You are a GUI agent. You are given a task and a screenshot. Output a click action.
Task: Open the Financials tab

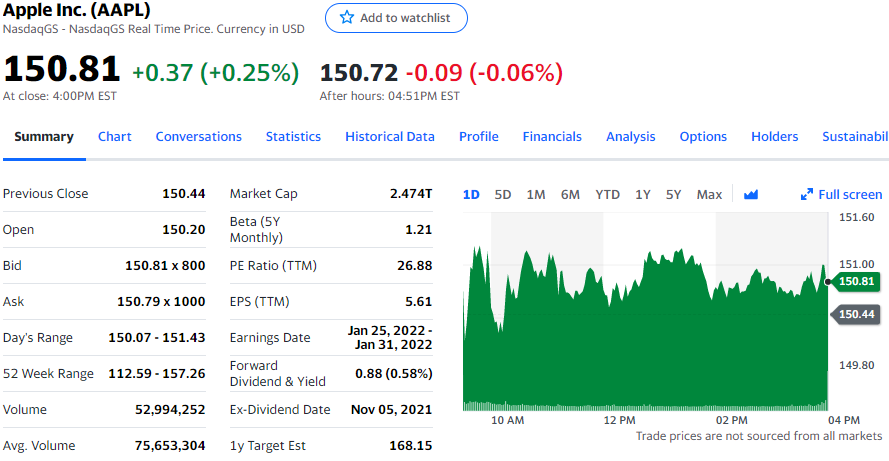(x=552, y=137)
